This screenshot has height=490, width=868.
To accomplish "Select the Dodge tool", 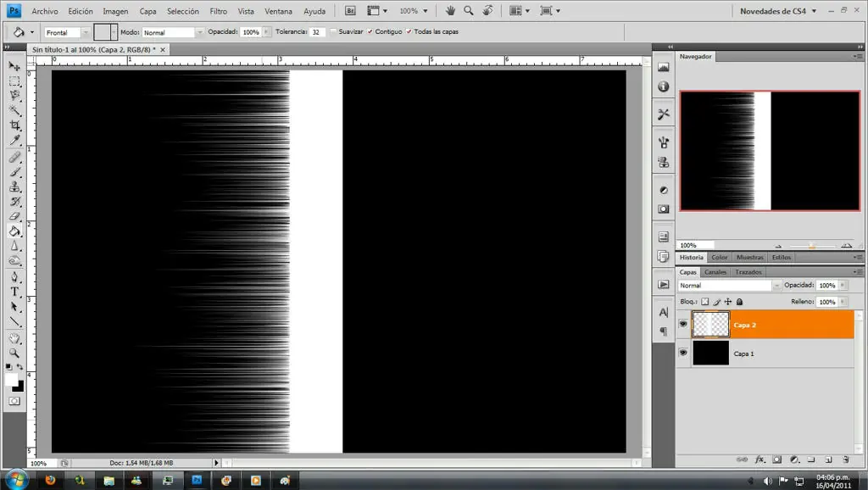I will 14,261.
